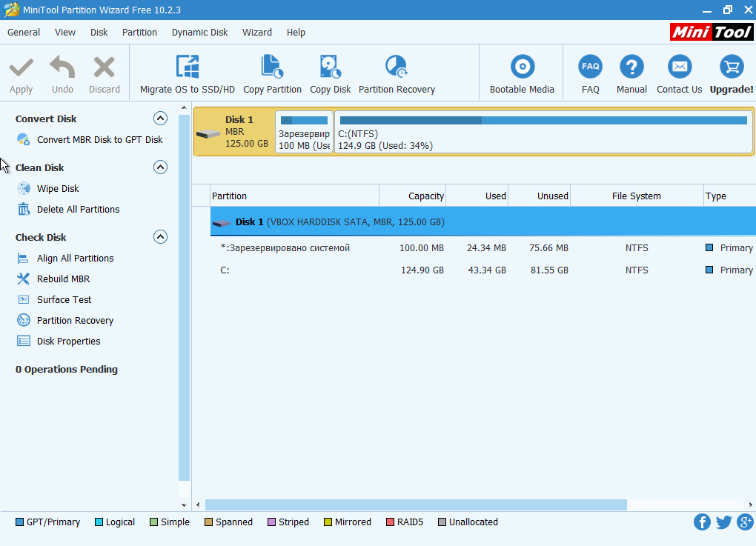Screen dimensions: 756x546
Task: Open the Facebook social link
Action: 702,522
